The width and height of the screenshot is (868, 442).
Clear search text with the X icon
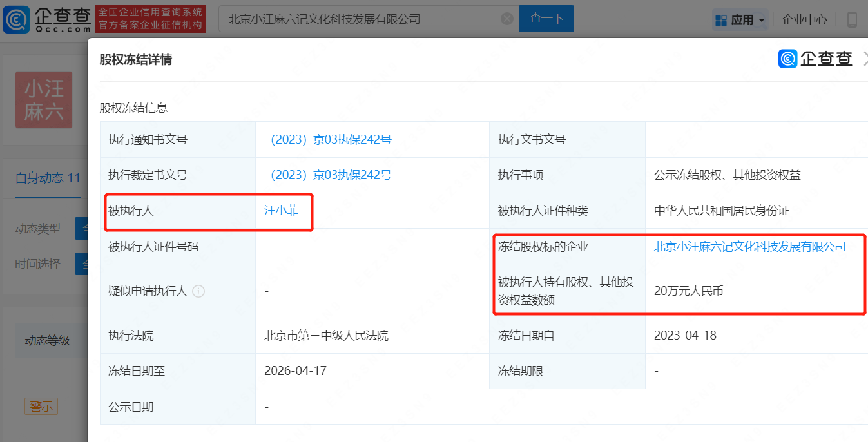tap(507, 19)
